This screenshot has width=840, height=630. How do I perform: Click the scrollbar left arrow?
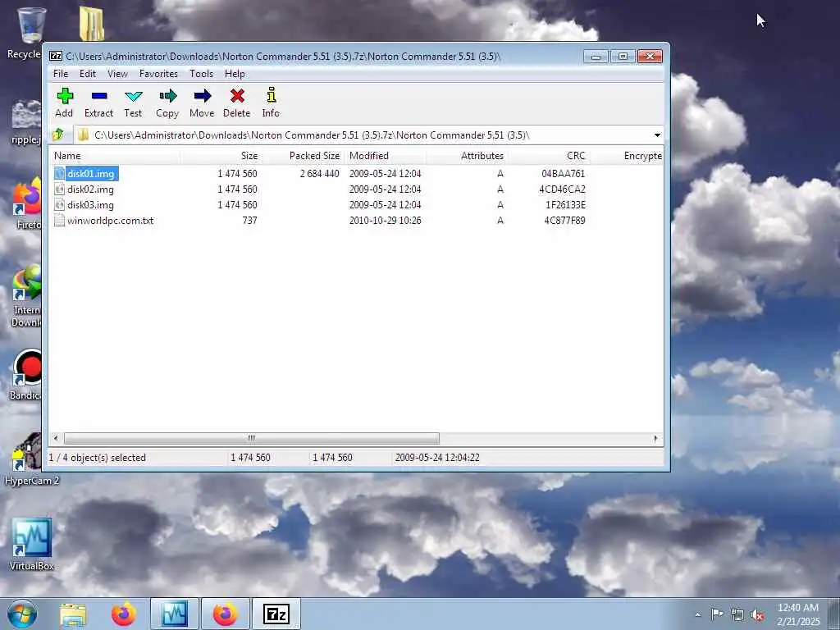point(56,438)
